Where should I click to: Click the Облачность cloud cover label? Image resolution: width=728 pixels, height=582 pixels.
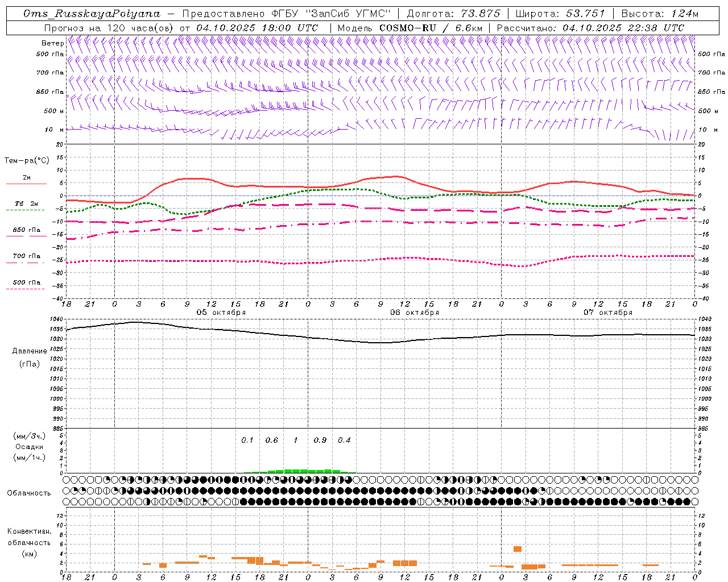click(29, 493)
